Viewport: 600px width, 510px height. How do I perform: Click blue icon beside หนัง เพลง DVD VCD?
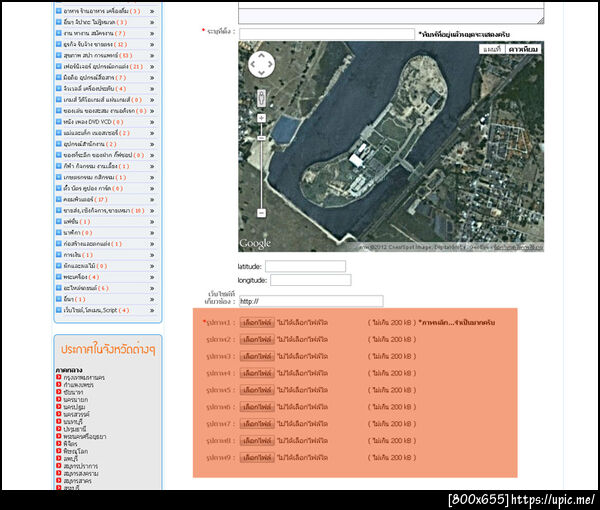(x=59, y=121)
